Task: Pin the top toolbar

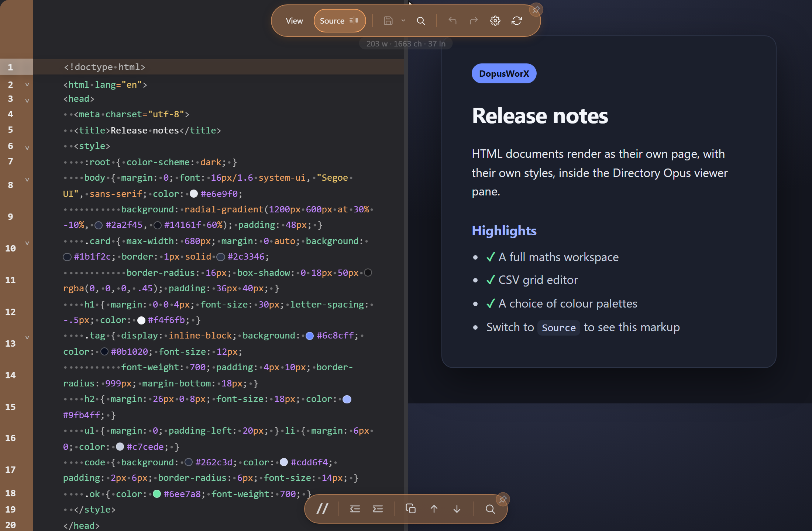Action: [x=536, y=10]
